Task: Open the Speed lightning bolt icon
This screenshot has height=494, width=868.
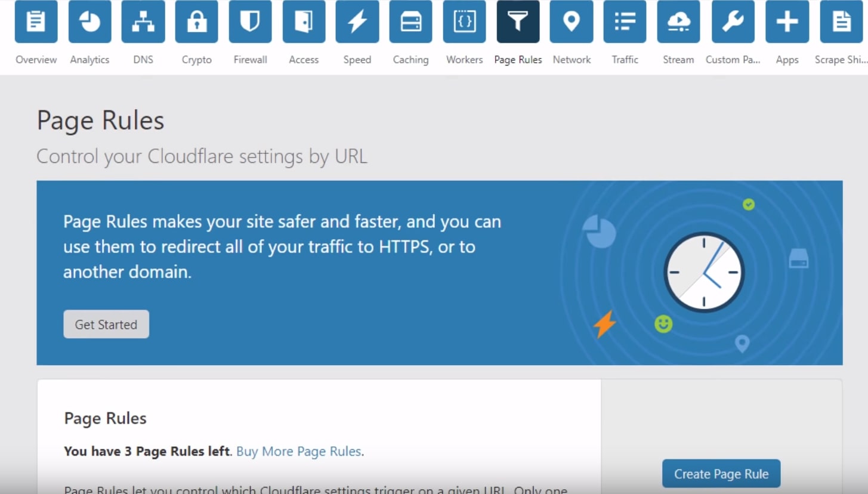Action: coord(357,21)
